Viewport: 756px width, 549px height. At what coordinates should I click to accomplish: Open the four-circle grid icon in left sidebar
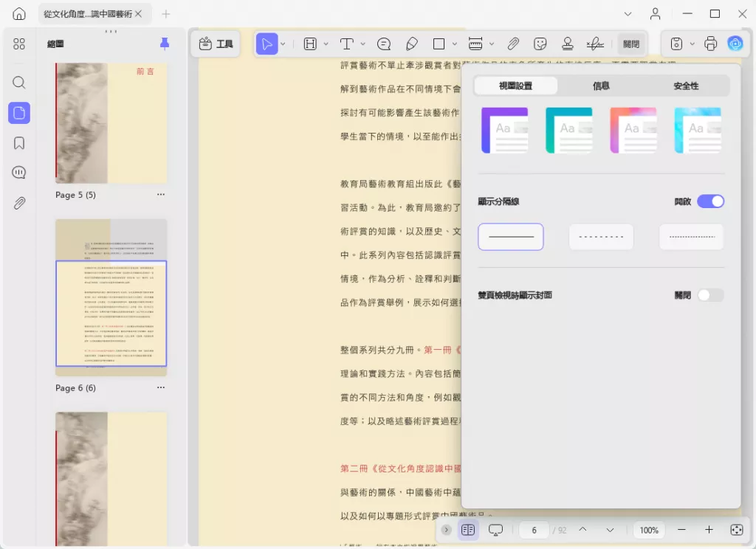point(19,44)
